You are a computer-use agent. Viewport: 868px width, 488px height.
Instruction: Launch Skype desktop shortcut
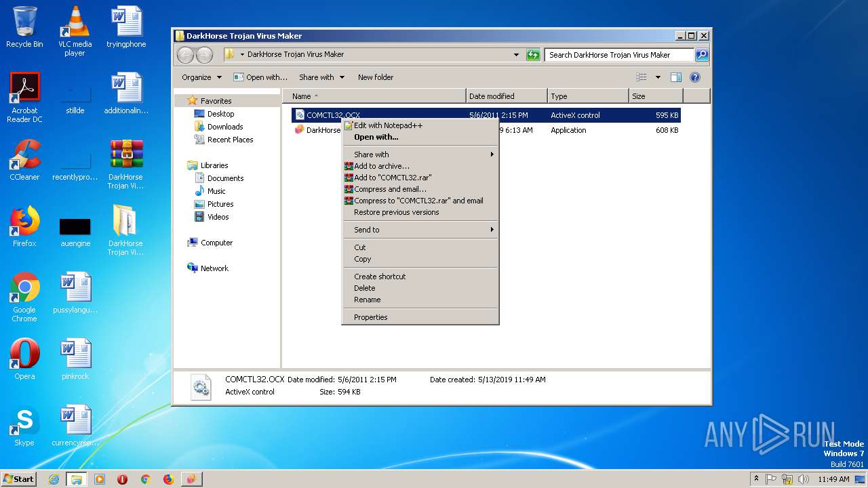24,426
